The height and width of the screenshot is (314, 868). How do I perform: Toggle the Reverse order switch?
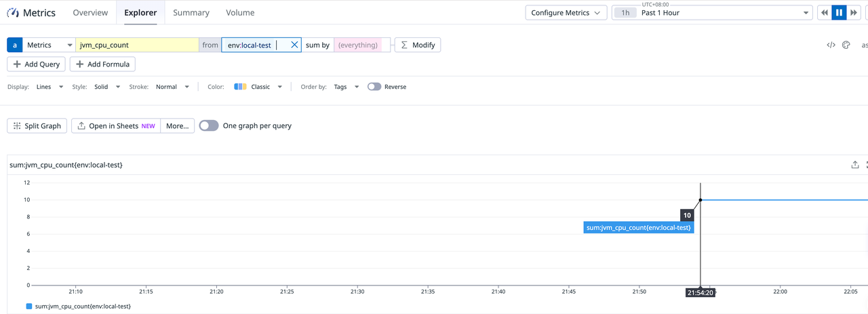pos(374,87)
